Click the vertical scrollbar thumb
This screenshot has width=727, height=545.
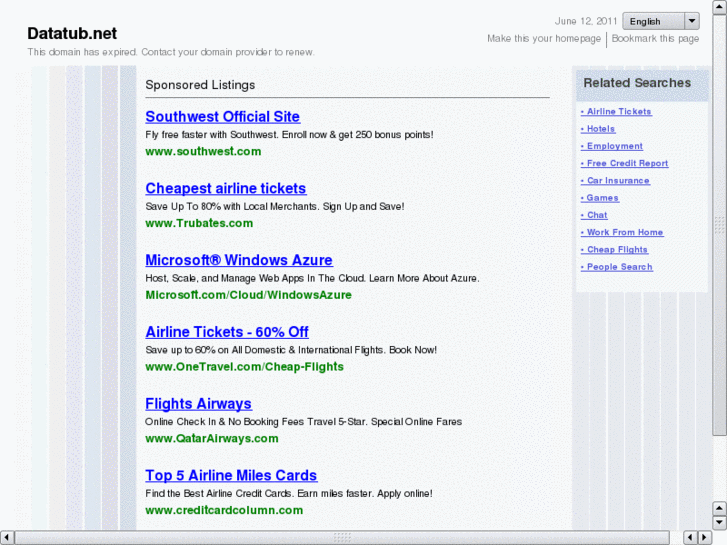pyautogui.click(x=720, y=224)
